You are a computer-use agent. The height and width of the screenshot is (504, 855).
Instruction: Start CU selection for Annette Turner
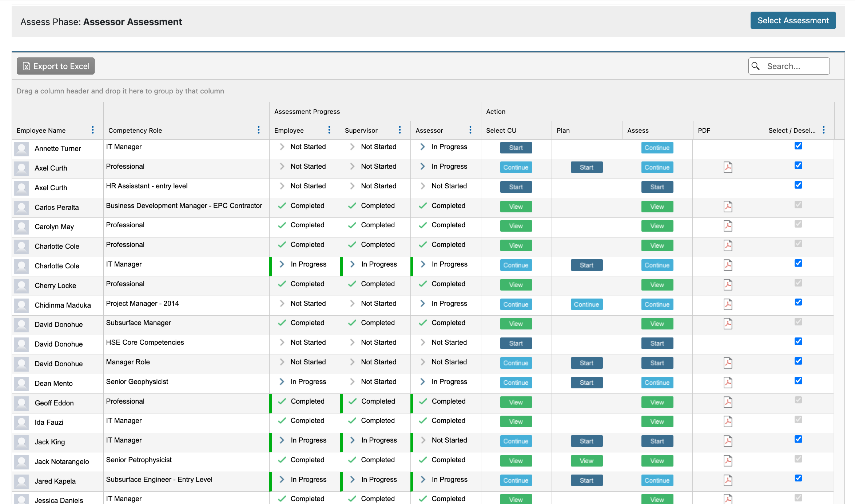[516, 148]
